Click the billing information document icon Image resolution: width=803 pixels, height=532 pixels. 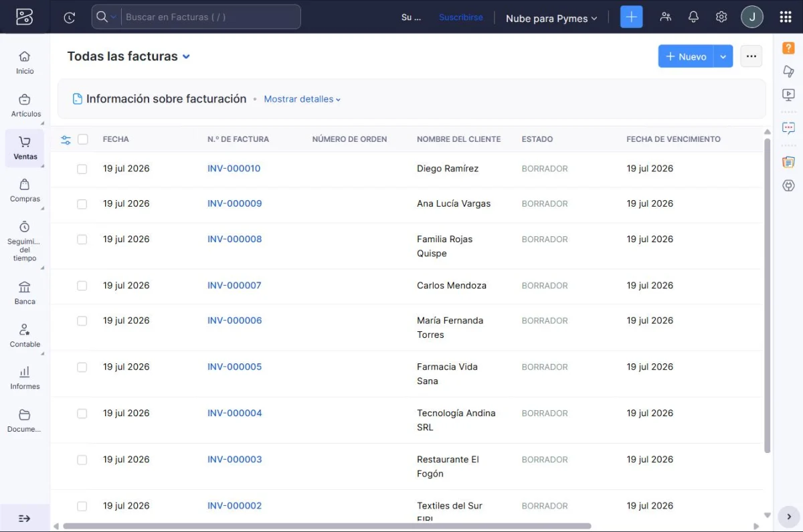[x=78, y=99]
